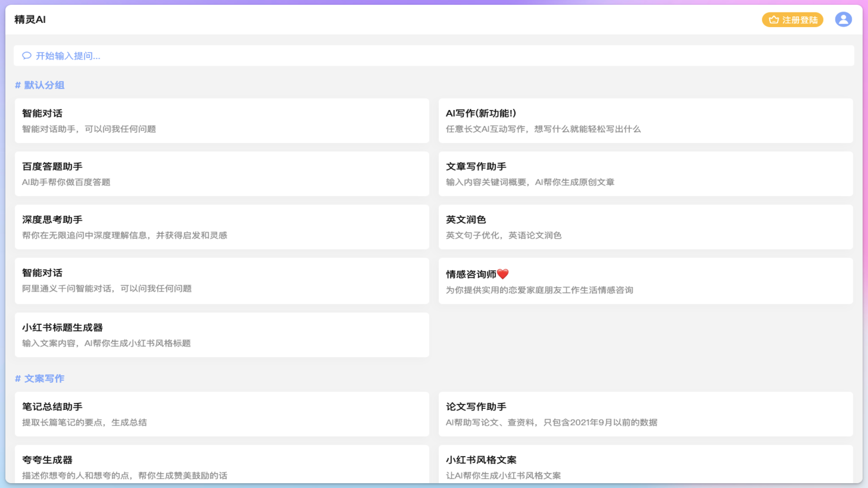Select the 笔记总结助手 card

point(222,414)
